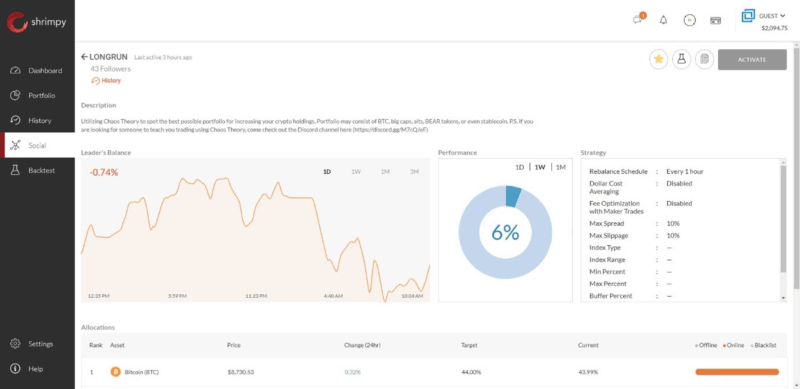Click the Bitcoin asset icon
The height and width of the screenshot is (389, 800).
click(x=116, y=372)
